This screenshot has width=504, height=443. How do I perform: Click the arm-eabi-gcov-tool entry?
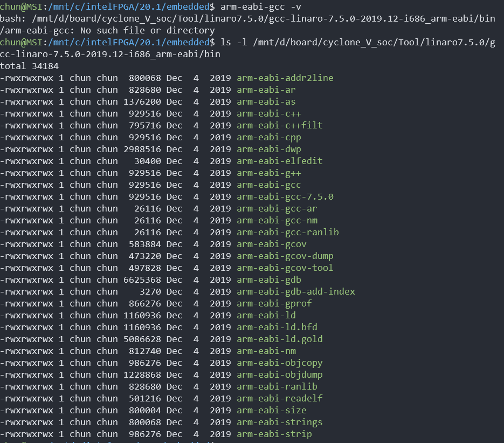click(x=285, y=268)
